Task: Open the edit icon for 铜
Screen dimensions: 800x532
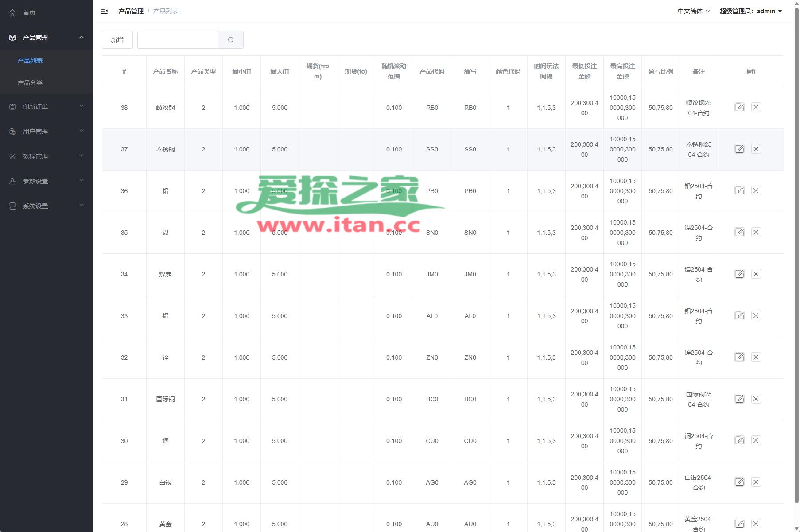Action: click(x=739, y=441)
